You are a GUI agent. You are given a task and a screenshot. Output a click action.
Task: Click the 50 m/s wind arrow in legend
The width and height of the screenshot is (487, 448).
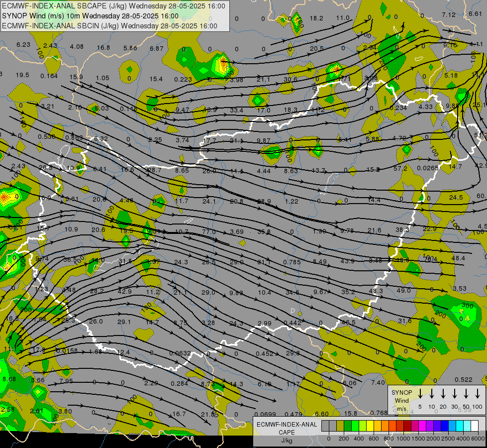[466, 394]
